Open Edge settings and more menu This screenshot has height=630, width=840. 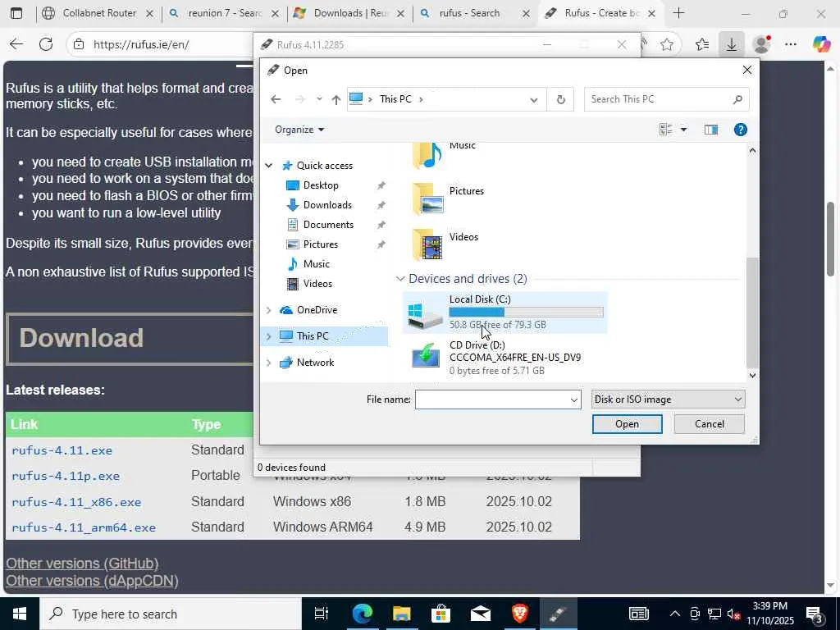pyautogui.click(x=791, y=44)
